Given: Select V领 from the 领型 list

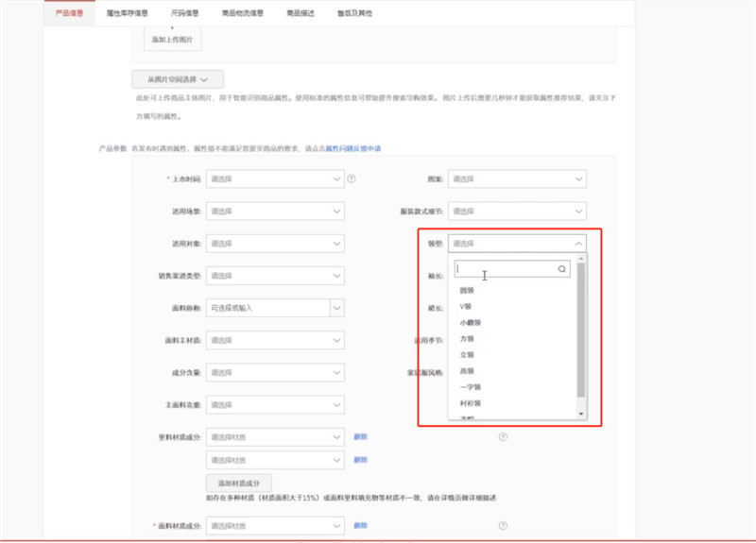Looking at the screenshot, I should point(466,306).
